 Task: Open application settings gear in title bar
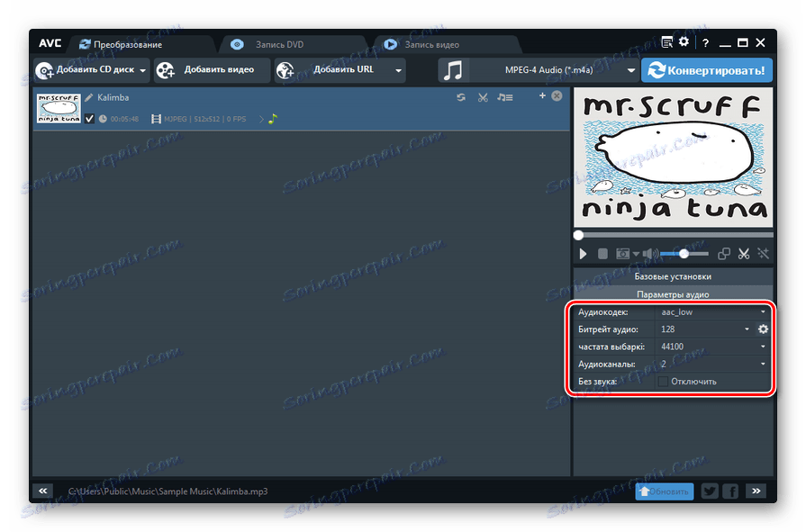(684, 42)
